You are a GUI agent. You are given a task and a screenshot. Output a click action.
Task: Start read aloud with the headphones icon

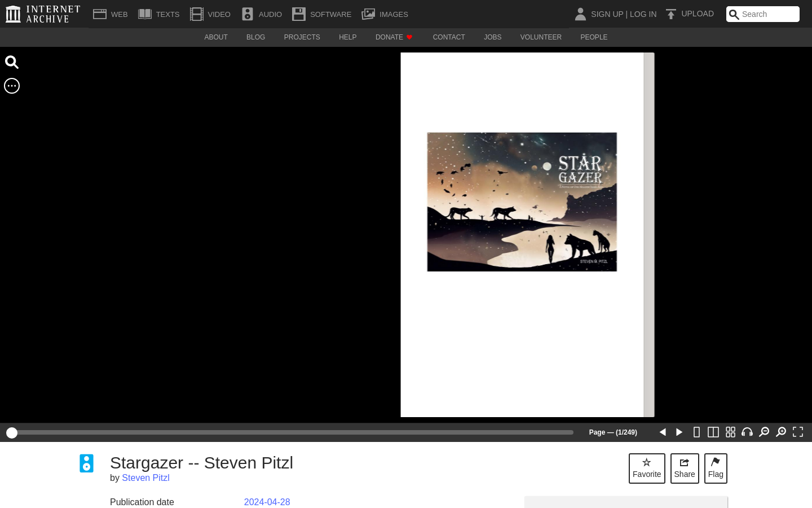747,432
